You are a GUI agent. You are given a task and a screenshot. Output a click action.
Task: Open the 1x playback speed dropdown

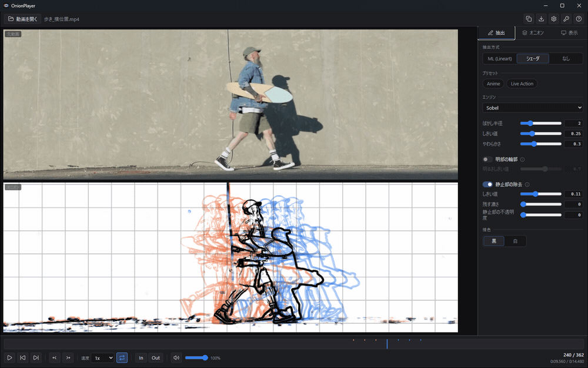(102, 358)
